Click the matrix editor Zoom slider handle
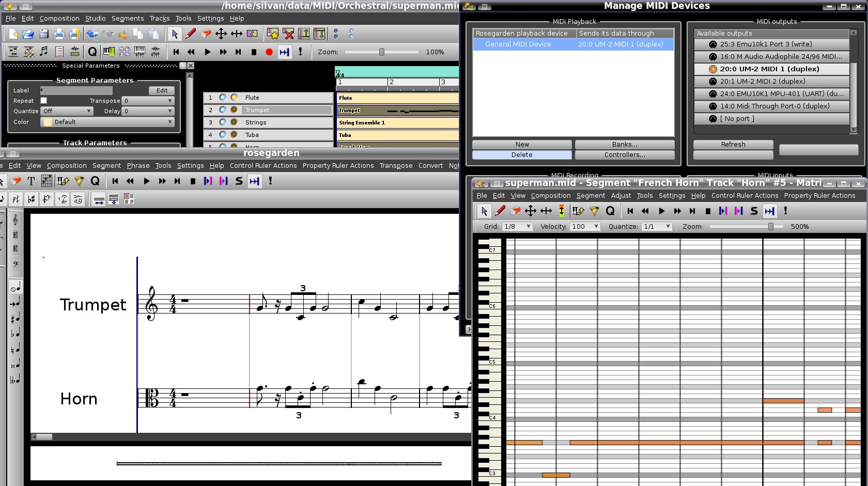Viewport: 868px width, 486px height. 771,227
